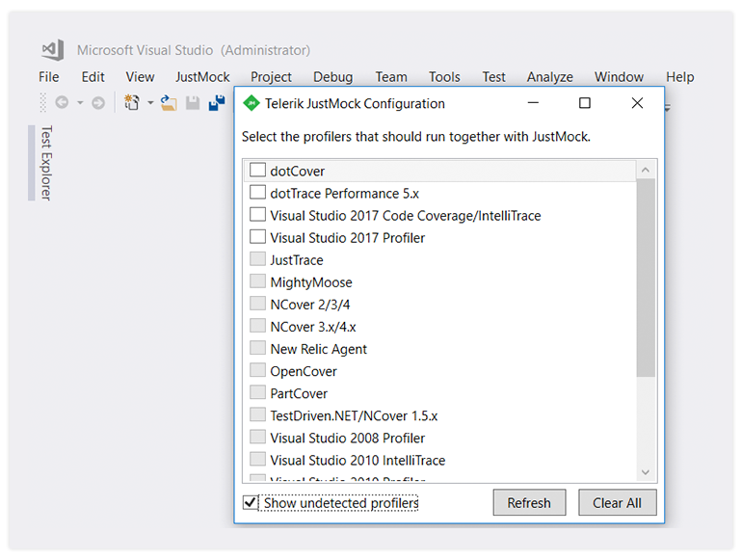This screenshot has height=560, width=742.
Task: Click the Refresh button
Action: [x=529, y=502]
